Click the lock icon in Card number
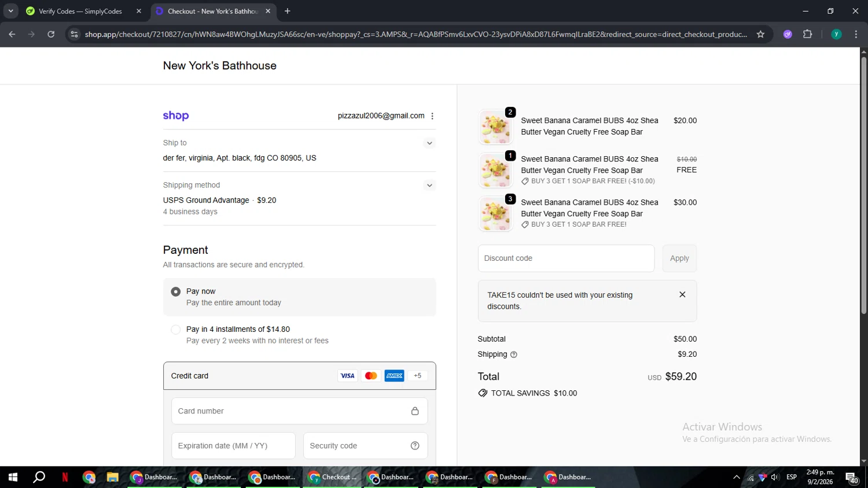The image size is (868, 488). coord(415,411)
